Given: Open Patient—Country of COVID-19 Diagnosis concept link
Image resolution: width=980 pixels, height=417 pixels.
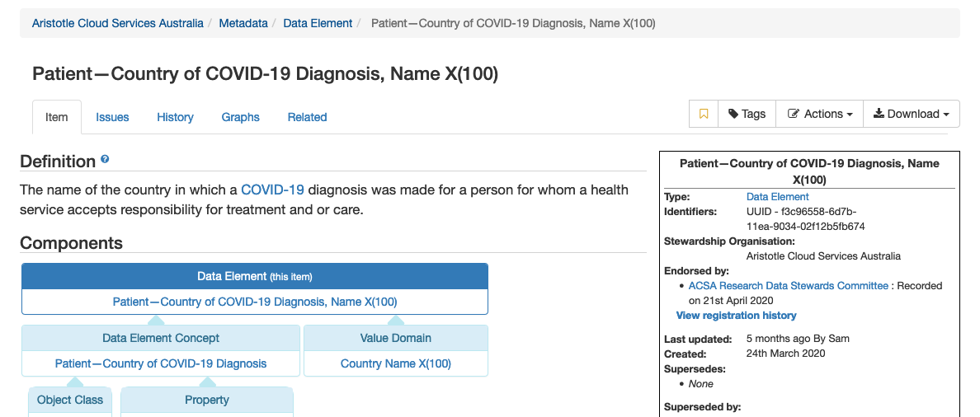Looking at the screenshot, I should 161,363.
